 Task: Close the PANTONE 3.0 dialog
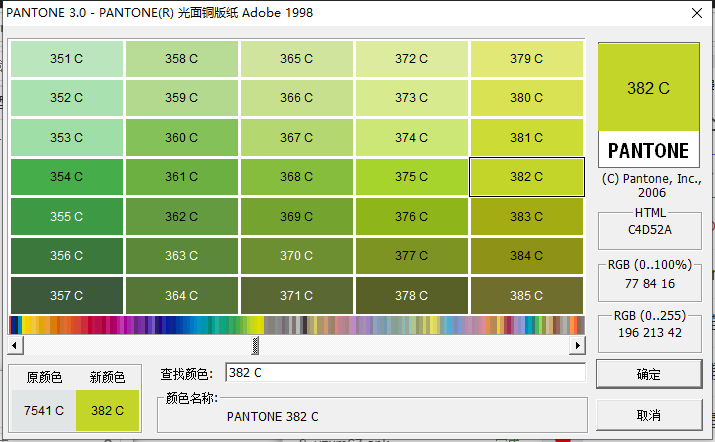696,13
